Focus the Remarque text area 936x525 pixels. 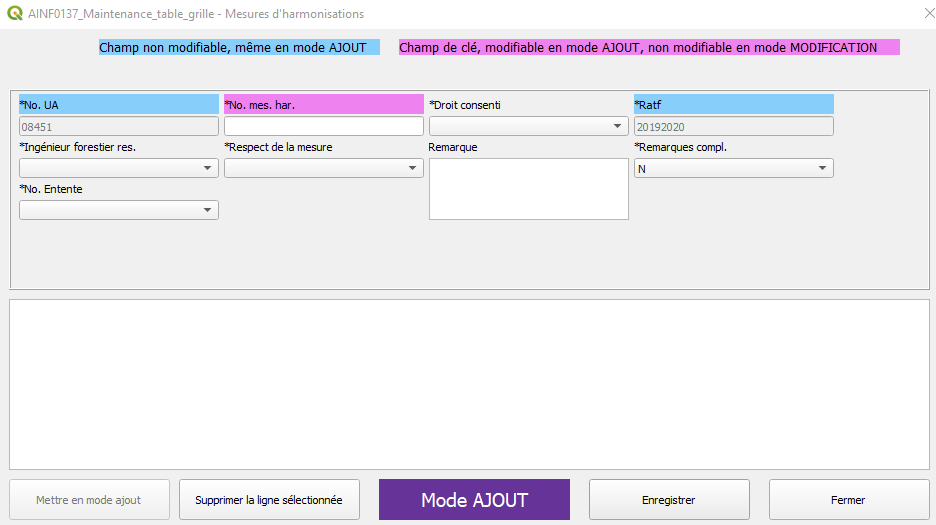pyautogui.click(x=528, y=189)
